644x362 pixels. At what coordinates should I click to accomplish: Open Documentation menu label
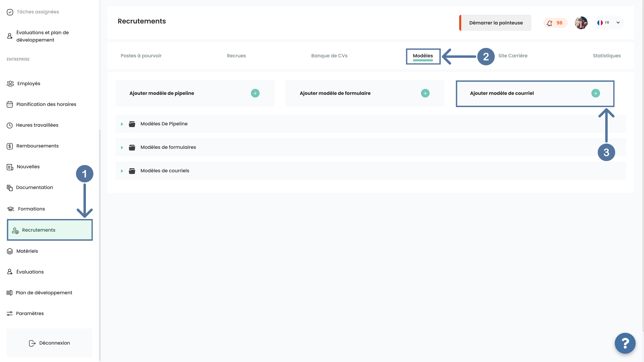point(34,187)
